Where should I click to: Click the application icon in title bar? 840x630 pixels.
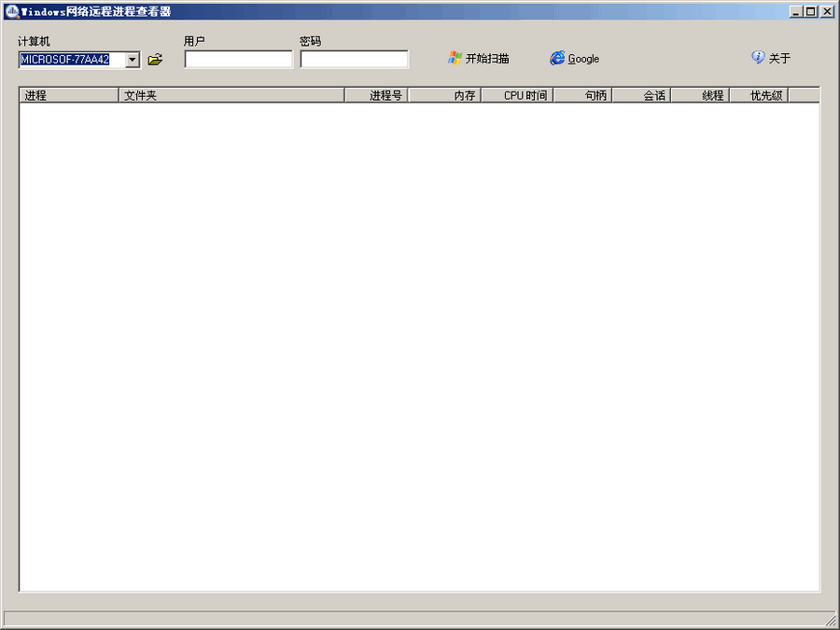tap(11, 11)
